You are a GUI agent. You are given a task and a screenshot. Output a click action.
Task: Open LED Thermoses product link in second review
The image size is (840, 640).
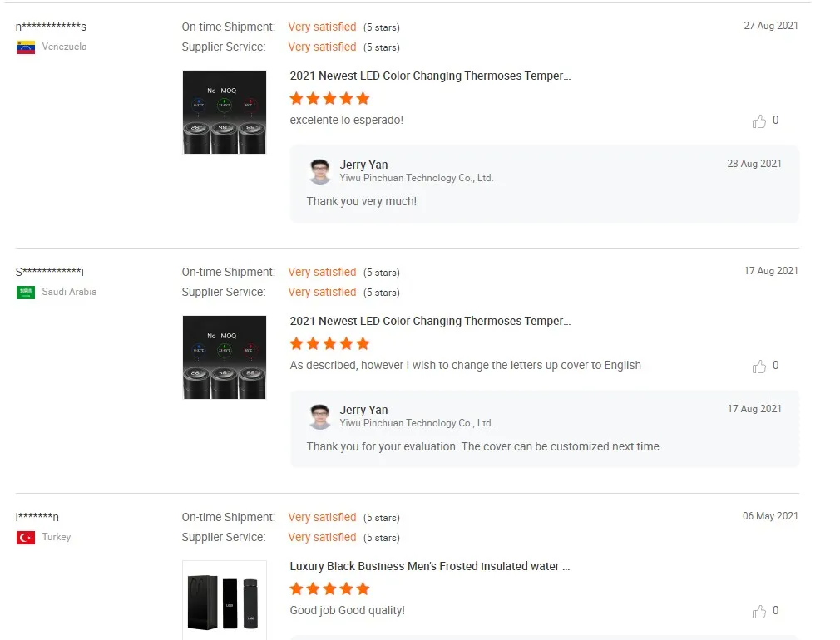430,322
